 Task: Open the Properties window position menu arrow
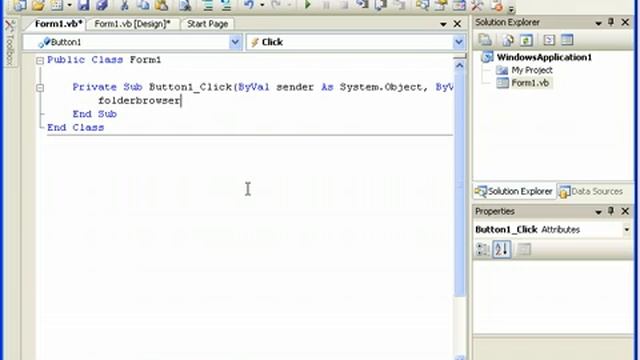tap(598, 212)
